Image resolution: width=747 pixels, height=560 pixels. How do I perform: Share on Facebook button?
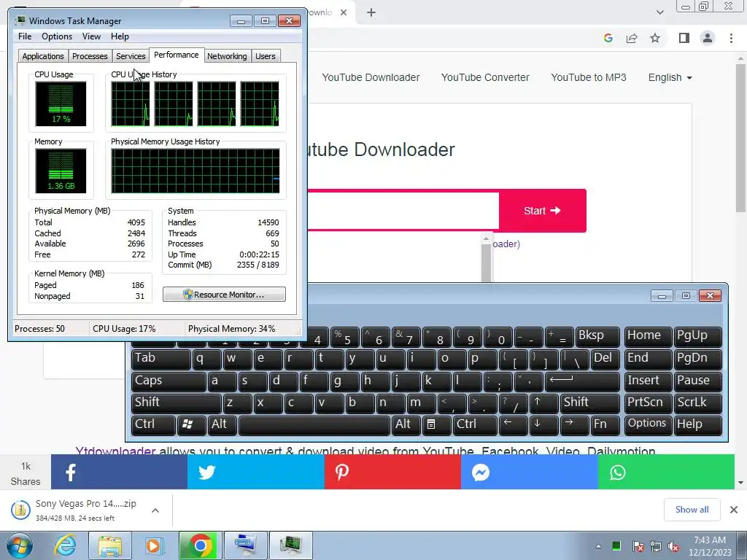click(119, 472)
